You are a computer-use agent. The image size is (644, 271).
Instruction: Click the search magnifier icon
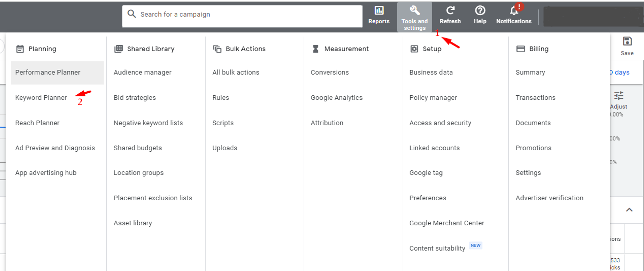tap(132, 14)
